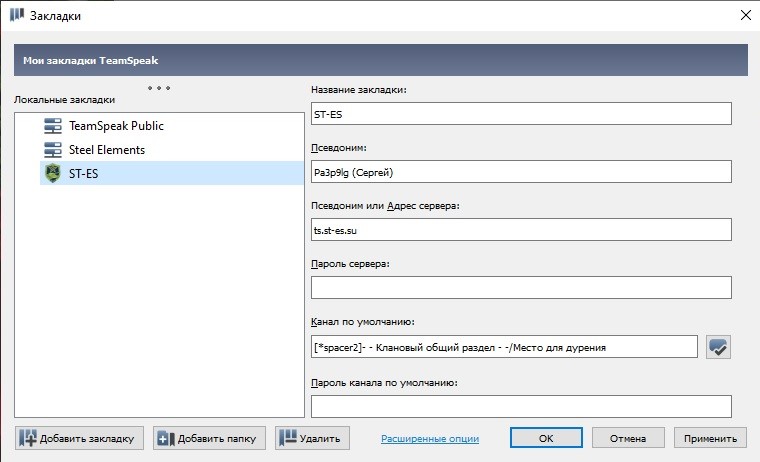This screenshot has height=462, width=760.
Task: Click the default channel picker checkmark icon
Action: coord(718,347)
